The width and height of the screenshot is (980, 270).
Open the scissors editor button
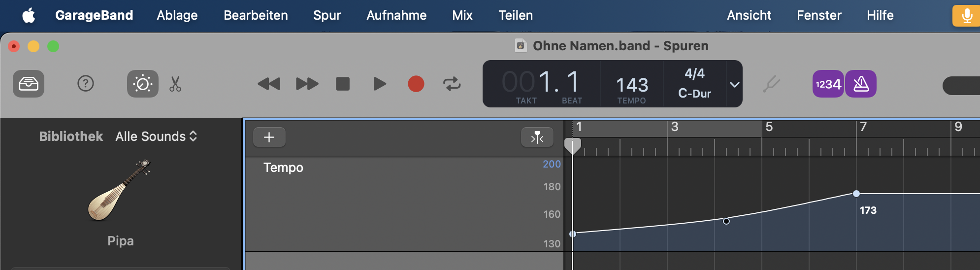pyautogui.click(x=175, y=84)
